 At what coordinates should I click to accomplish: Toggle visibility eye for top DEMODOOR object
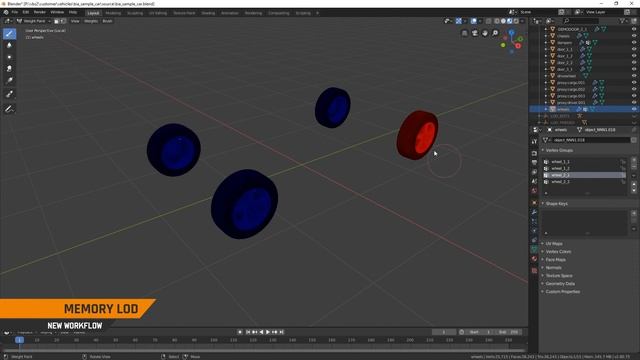click(634, 29)
